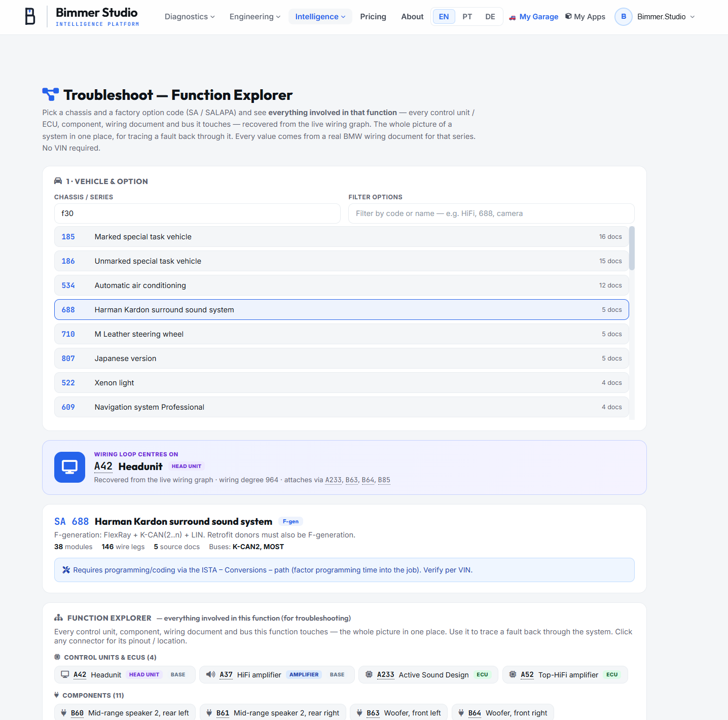Select option 688 Harman Kardon surround sound system

[x=342, y=310]
